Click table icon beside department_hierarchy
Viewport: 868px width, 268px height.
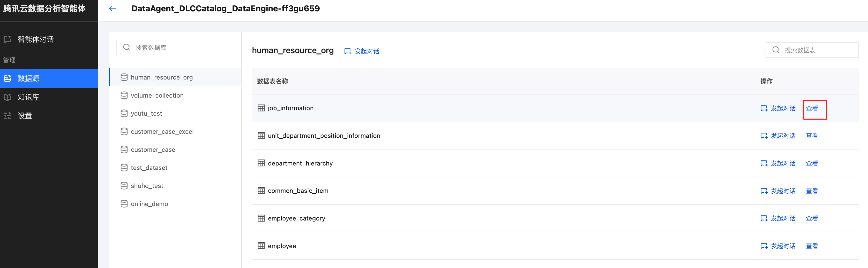click(x=261, y=163)
